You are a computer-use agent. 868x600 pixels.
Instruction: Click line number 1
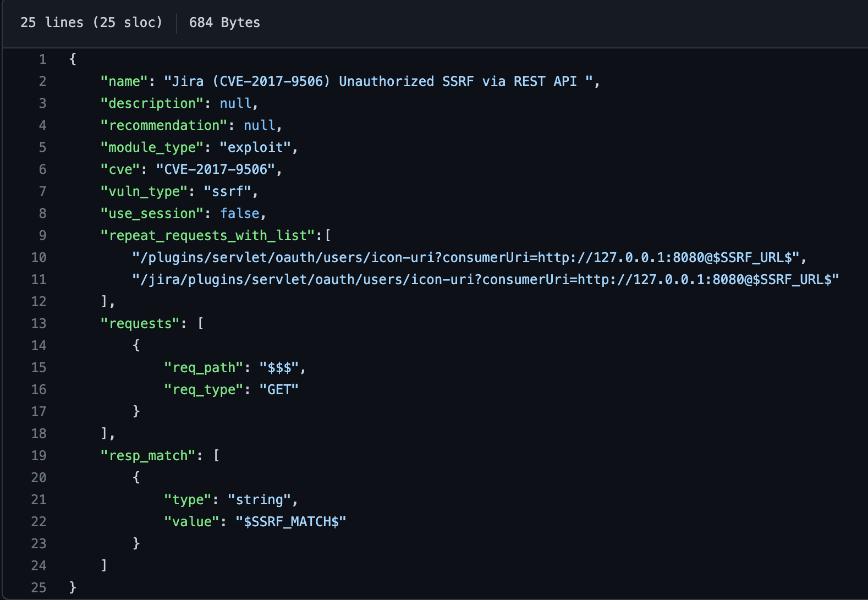tap(42, 59)
